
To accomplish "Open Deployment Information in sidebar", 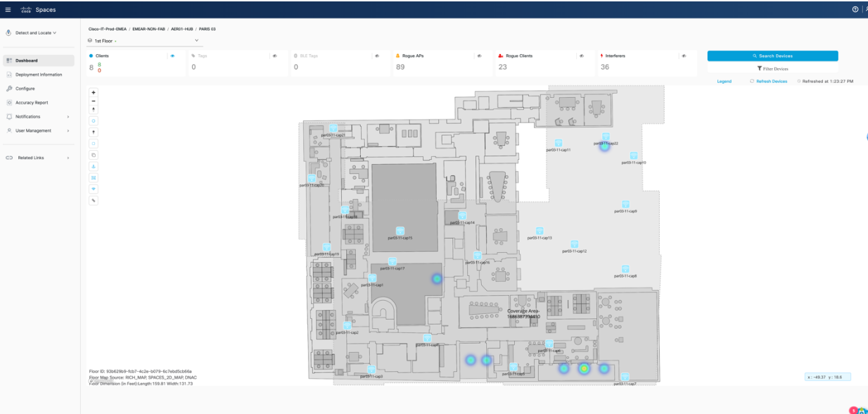I will coord(38,75).
